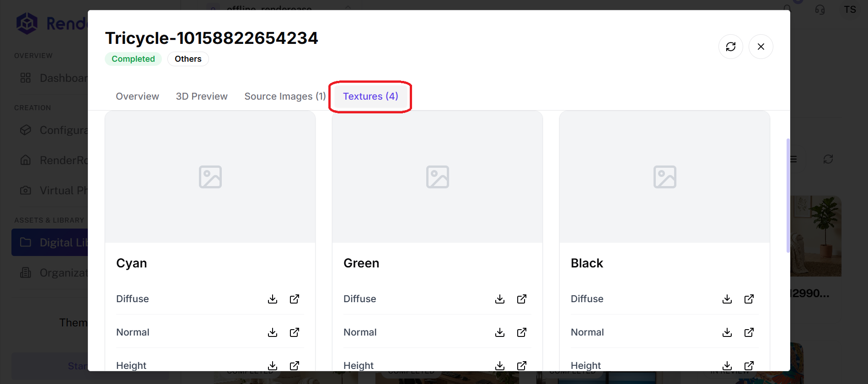Image resolution: width=868 pixels, height=384 pixels.
Task: Click the dialog's vertical scrollbar
Action: pyautogui.click(x=788, y=195)
